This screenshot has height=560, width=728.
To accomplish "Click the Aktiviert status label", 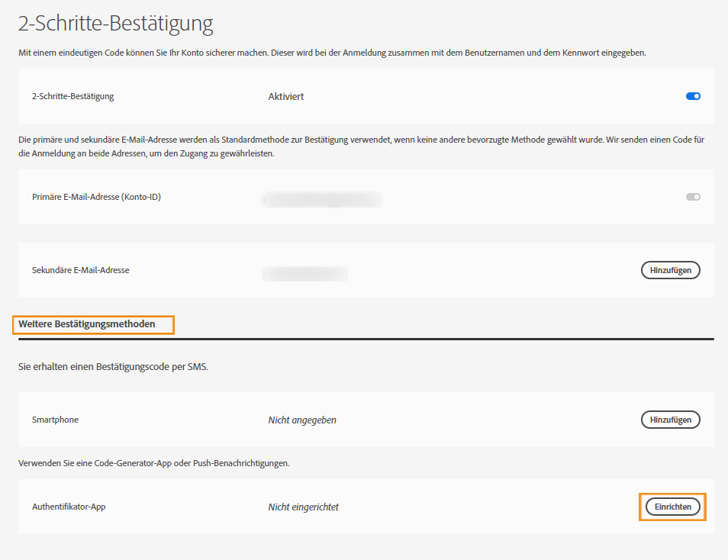I will [285, 96].
